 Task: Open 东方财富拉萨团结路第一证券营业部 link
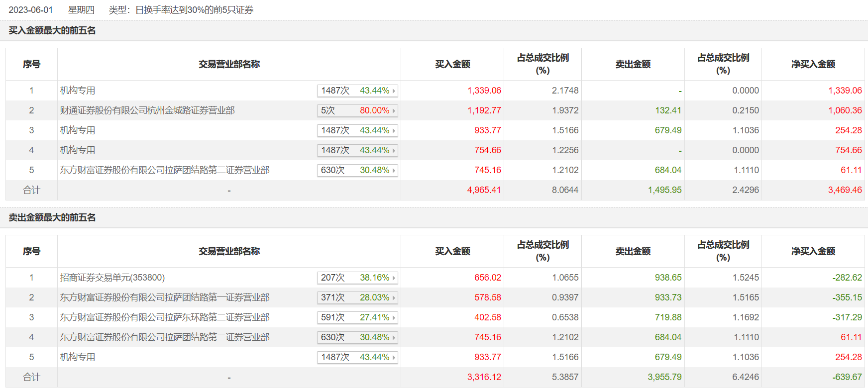[165, 297]
